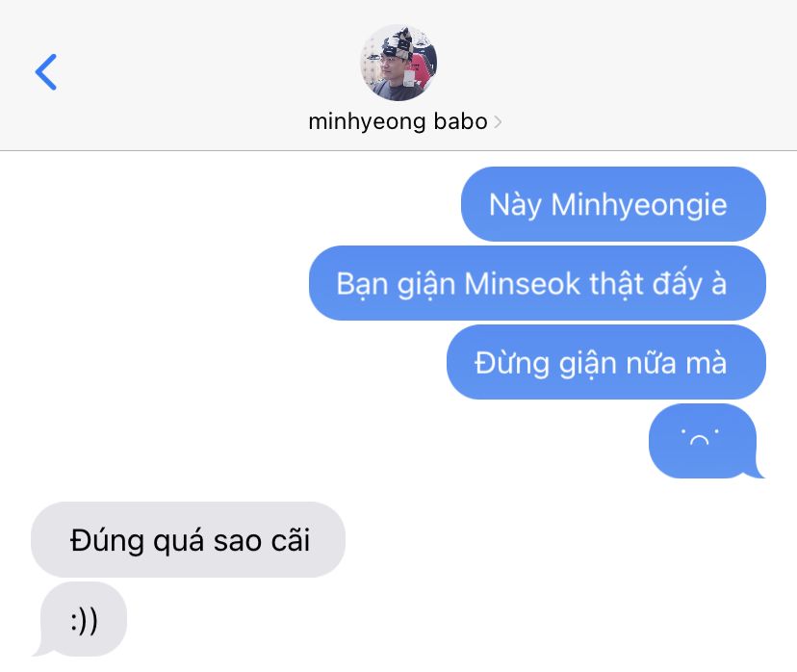Tap the tail of the gray smiley bubble

[x=41, y=648]
